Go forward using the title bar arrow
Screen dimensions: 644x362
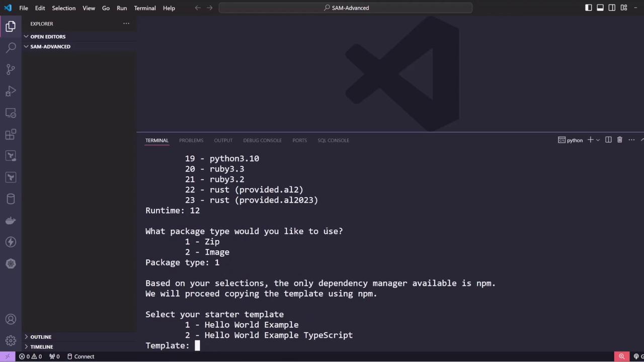point(210,8)
